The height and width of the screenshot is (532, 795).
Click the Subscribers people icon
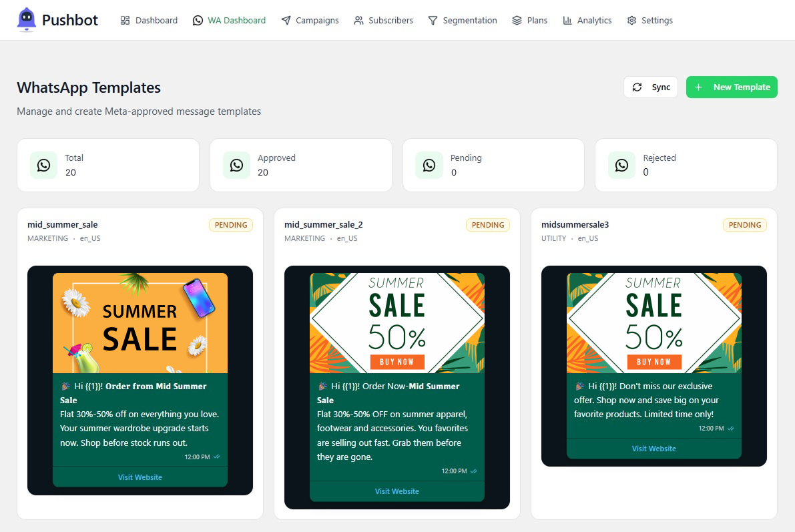pos(358,20)
